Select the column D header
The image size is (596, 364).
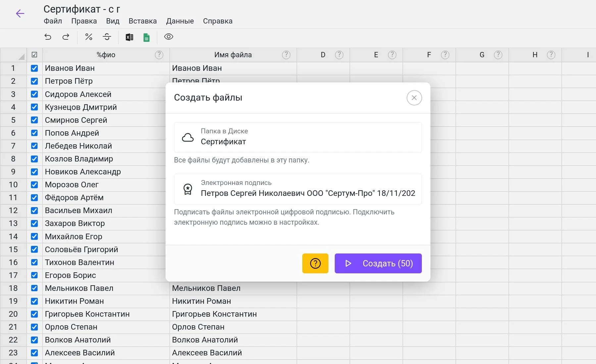(x=323, y=55)
